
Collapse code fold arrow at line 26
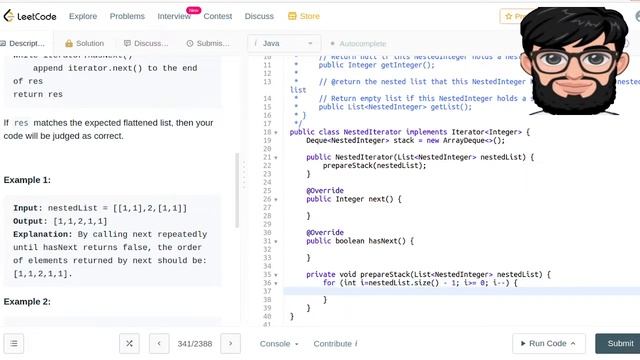[276, 200]
